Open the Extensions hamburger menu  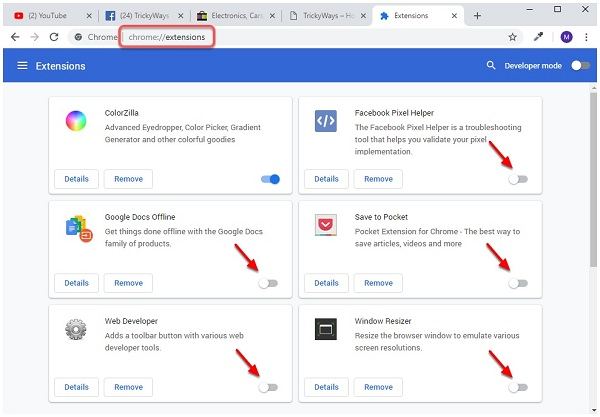[x=22, y=66]
